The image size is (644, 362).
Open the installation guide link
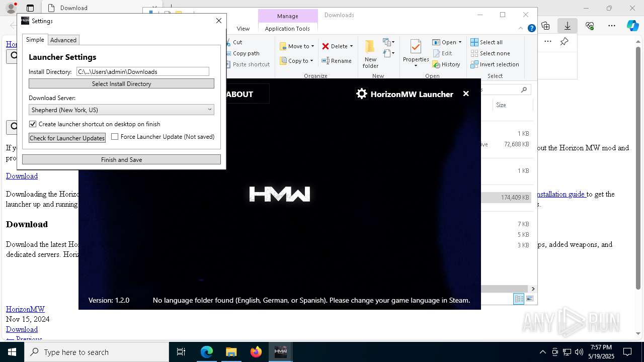(561, 194)
